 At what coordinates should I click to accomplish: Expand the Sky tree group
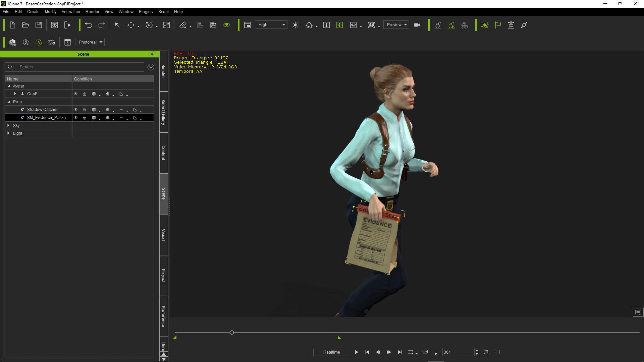[8, 126]
